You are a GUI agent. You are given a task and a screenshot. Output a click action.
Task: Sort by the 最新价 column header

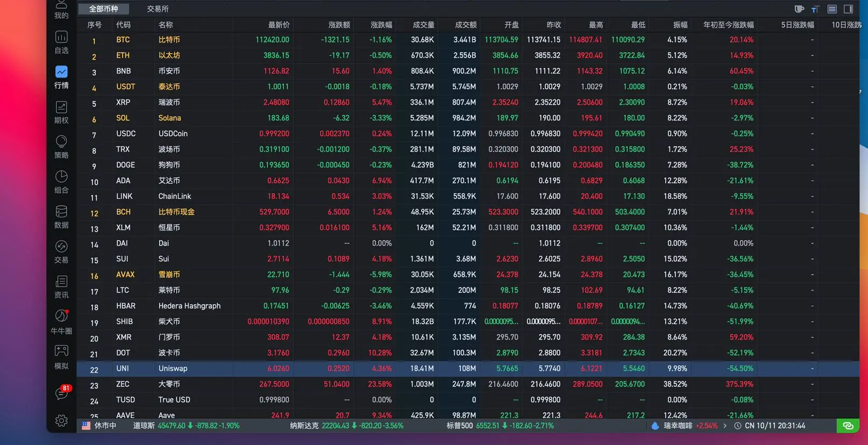coord(279,25)
